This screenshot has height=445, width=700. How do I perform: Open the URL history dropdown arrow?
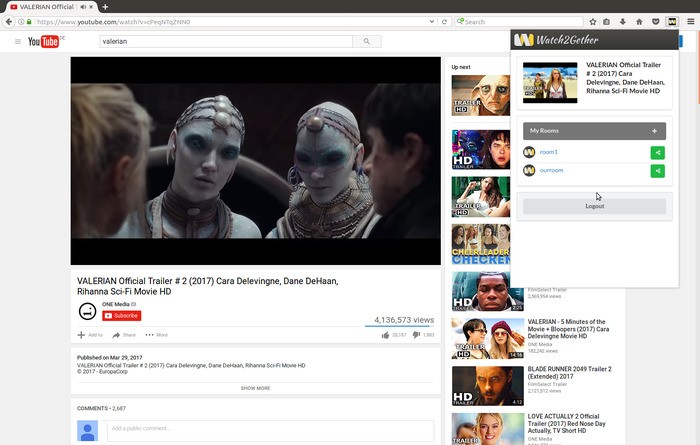432,21
